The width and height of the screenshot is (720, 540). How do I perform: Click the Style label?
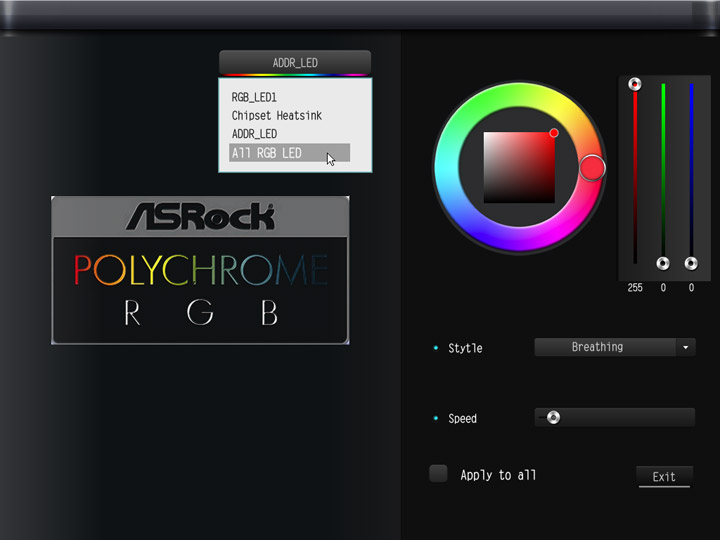[x=465, y=348]
